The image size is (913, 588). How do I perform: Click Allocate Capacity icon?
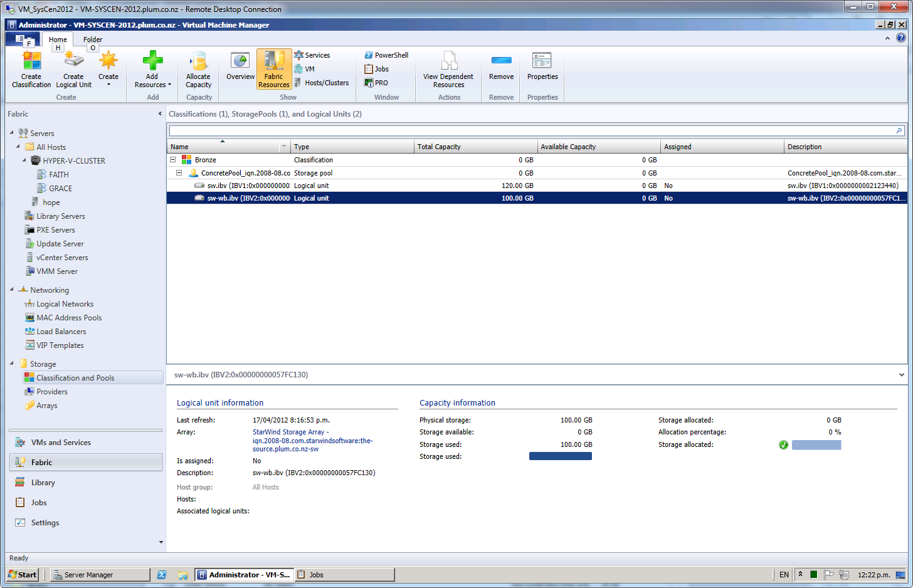click(199, 70)
